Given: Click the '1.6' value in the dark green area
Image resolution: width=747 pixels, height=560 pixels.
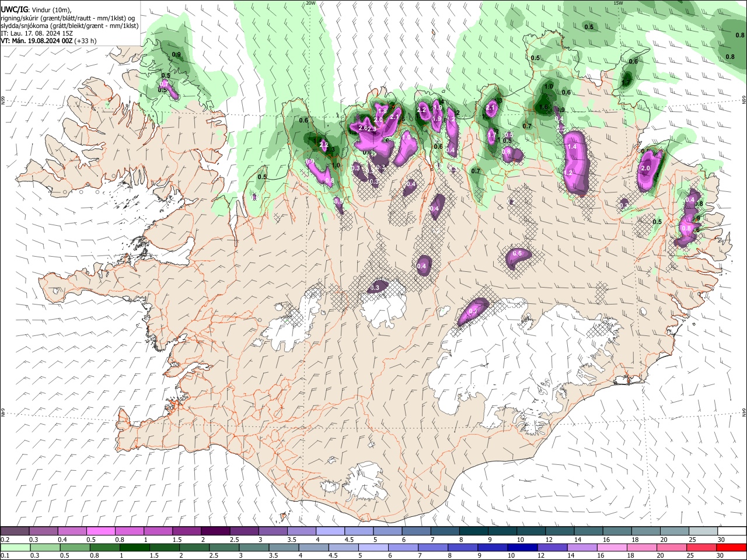Looking at the screenshot, I should tap(543, 107).
